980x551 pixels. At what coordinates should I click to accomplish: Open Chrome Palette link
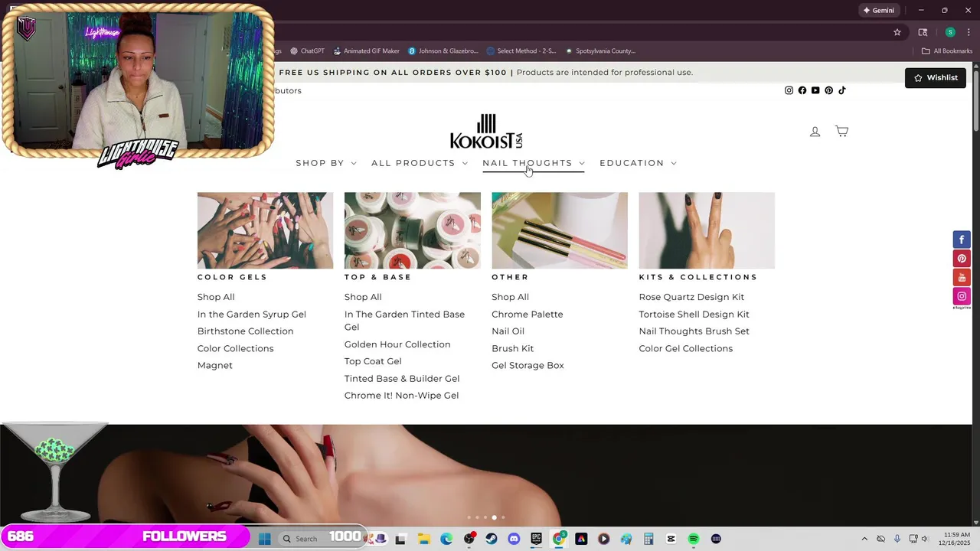[x=528, y=315]
